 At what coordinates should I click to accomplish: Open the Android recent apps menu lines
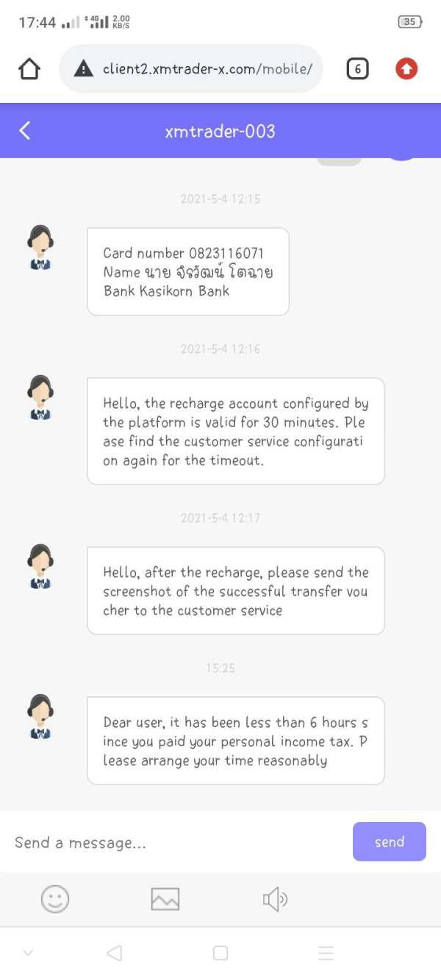click(x=326, y=953)
